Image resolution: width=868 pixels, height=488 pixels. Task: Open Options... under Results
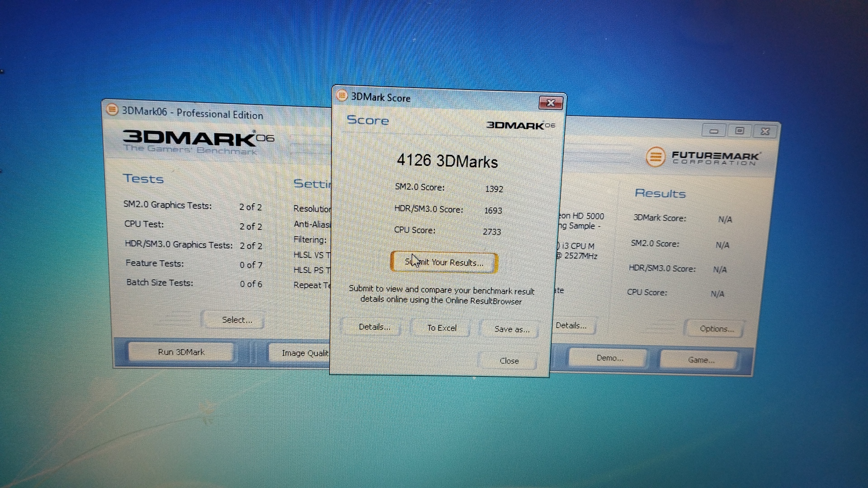[716, 328]
